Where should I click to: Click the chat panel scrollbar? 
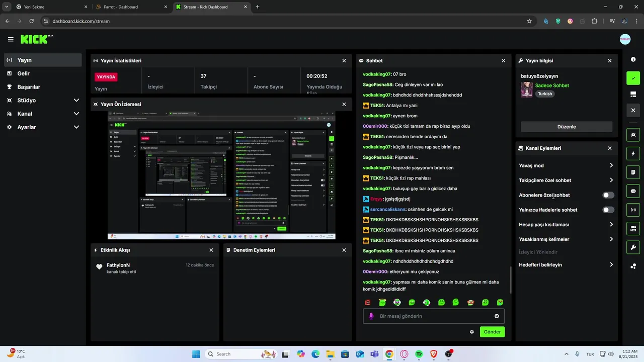point(511,280)
